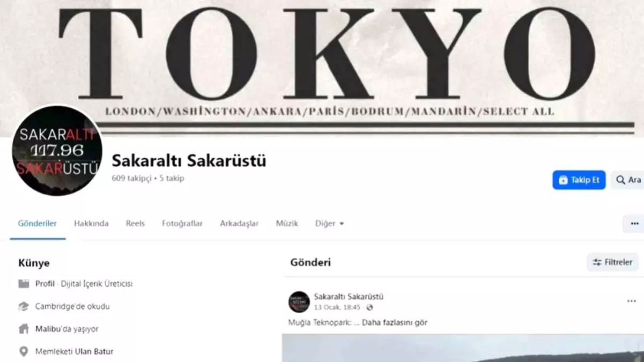The height and width of the screenshot is (362, 644).
Task: Open the Ara search button
Action: (x=627, y=180)
